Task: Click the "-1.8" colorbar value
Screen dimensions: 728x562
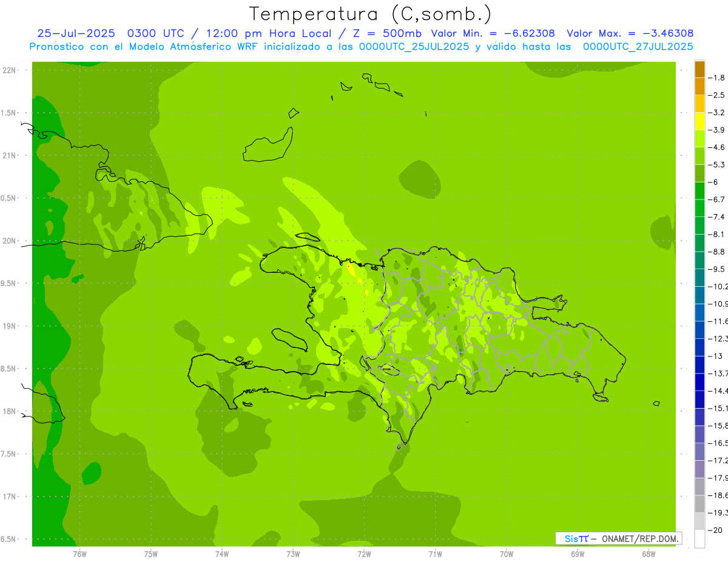Action: pyautogui.click(x=716, y=78)
